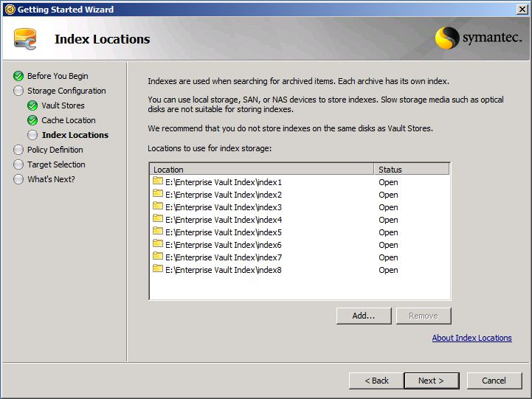Click the database wrench icon in header
The height and width of the screenshot is (399, 532).
coord(25,39)
